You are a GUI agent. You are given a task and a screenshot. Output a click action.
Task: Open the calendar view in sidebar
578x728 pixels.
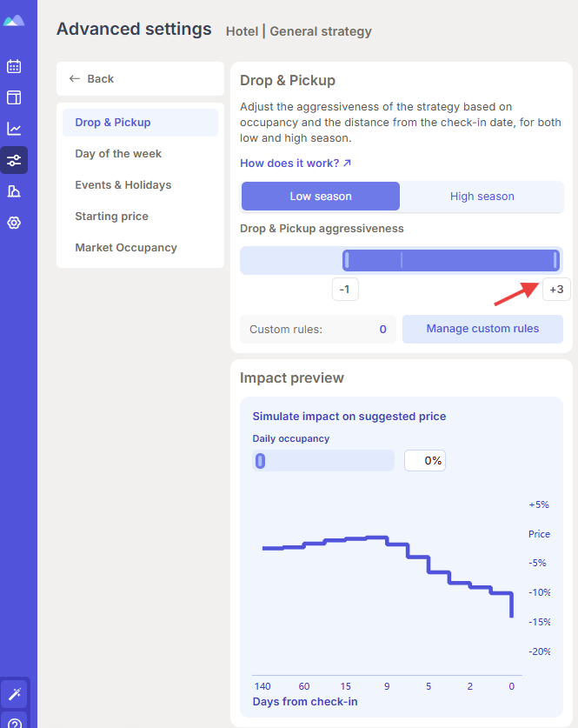[14, 66]
